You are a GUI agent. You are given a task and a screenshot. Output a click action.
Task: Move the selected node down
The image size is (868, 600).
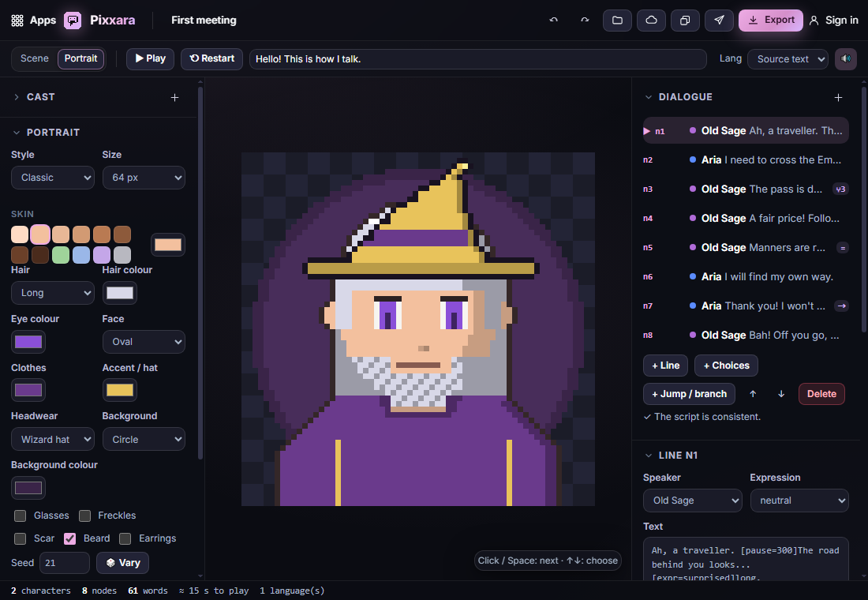[781, 394]
